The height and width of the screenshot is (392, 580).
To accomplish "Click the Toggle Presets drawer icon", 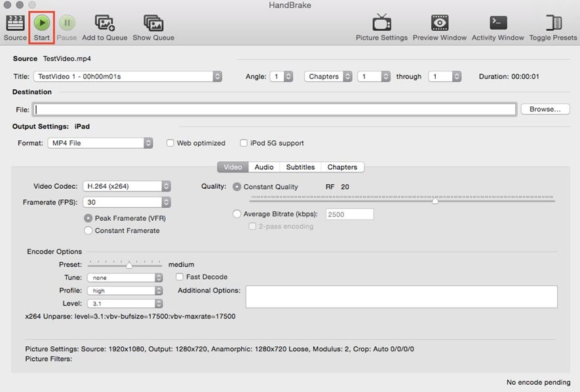I will tap(553, 22).
